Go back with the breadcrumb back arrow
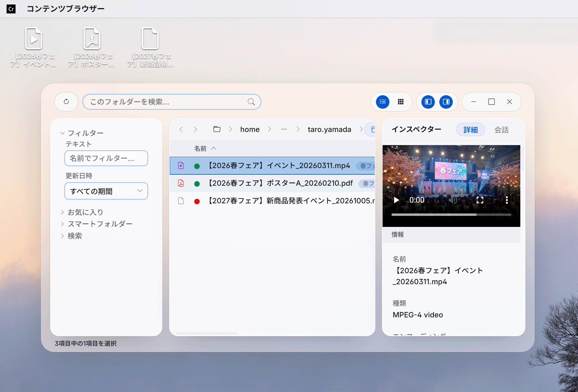The width and height of the screenshot is (578, 392). point(181,129)
